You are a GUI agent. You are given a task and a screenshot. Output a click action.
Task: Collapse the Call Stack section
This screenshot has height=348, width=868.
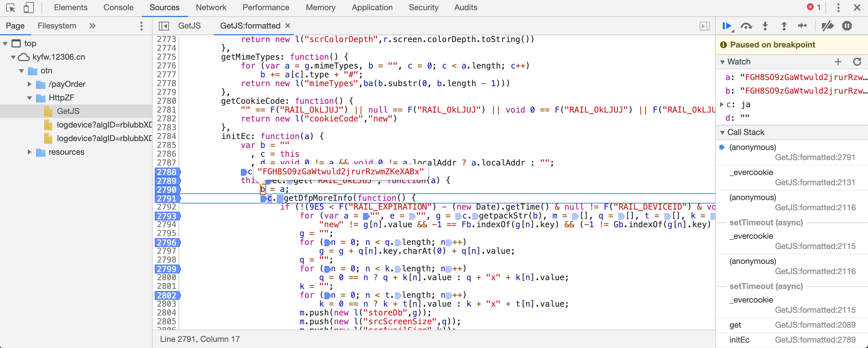722,133
